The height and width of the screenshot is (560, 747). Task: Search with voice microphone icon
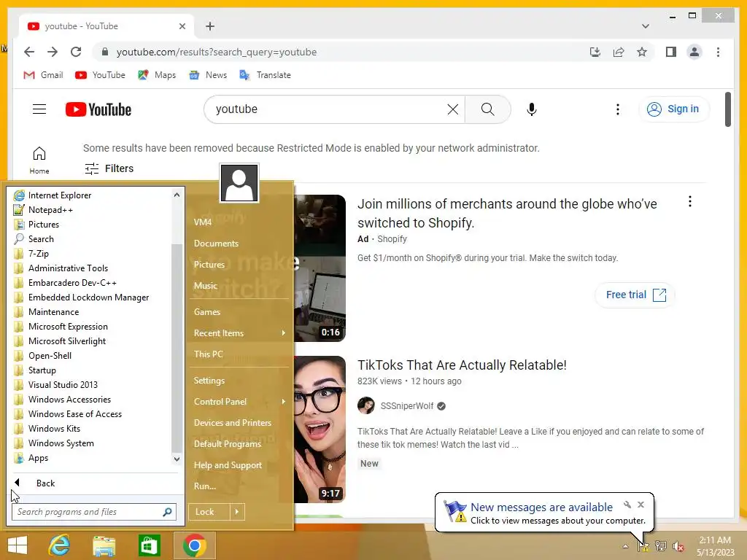click(532, 109)
